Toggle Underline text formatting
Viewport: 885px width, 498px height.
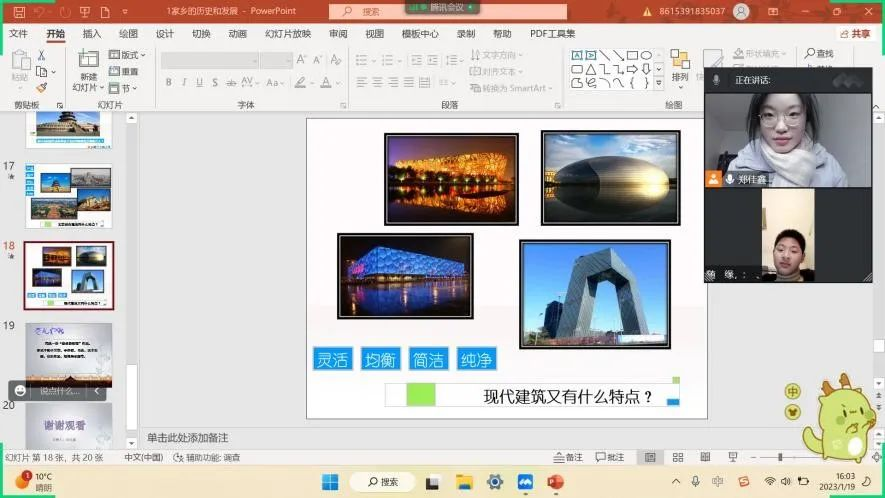click(x=200, y=83)
